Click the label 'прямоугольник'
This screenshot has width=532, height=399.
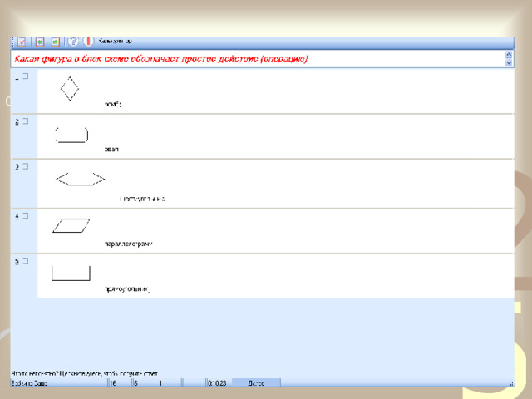pos(127,289)
